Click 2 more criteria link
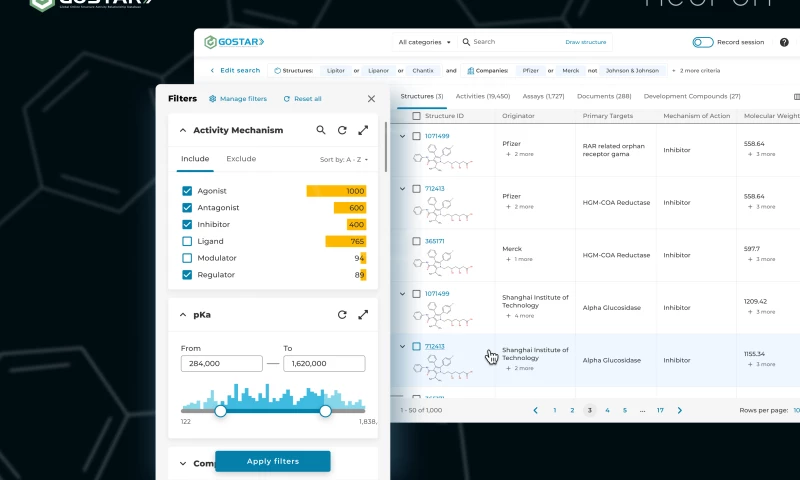This screenshot has width=800, height=480. coord(699,70)
